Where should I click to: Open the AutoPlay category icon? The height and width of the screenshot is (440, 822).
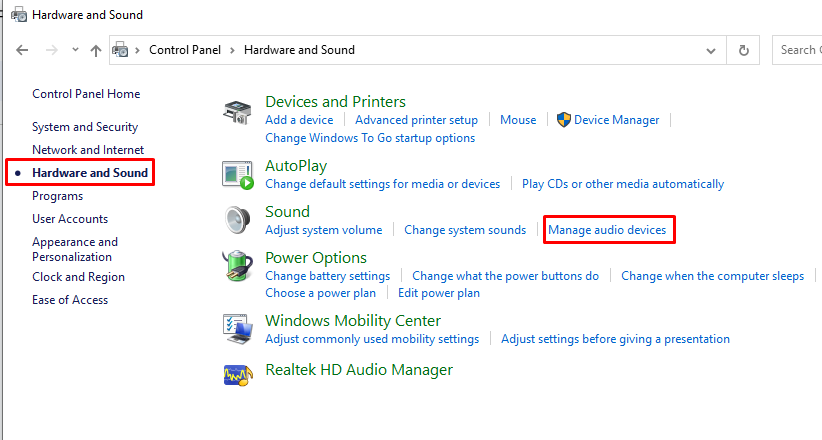pos(238,173)
